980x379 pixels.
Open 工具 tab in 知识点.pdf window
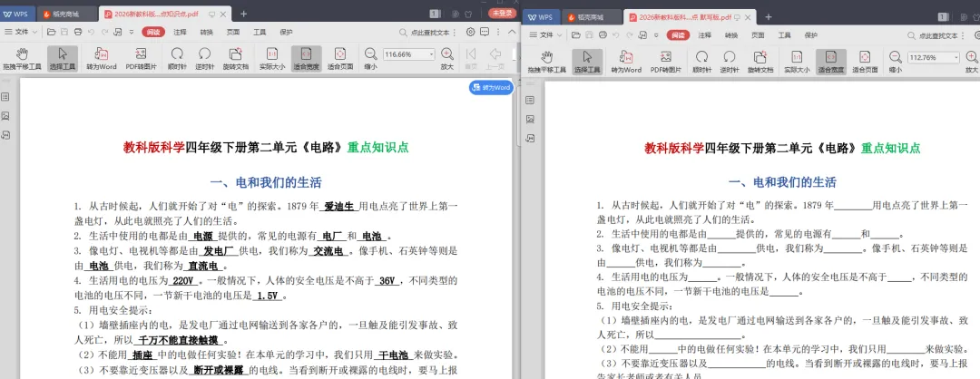(260, 32)
